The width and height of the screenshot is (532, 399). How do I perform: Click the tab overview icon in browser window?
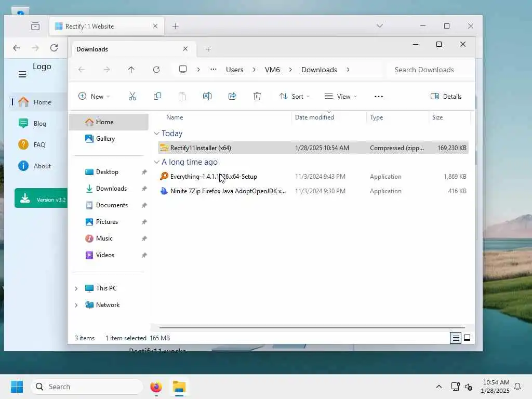point(35,26)
